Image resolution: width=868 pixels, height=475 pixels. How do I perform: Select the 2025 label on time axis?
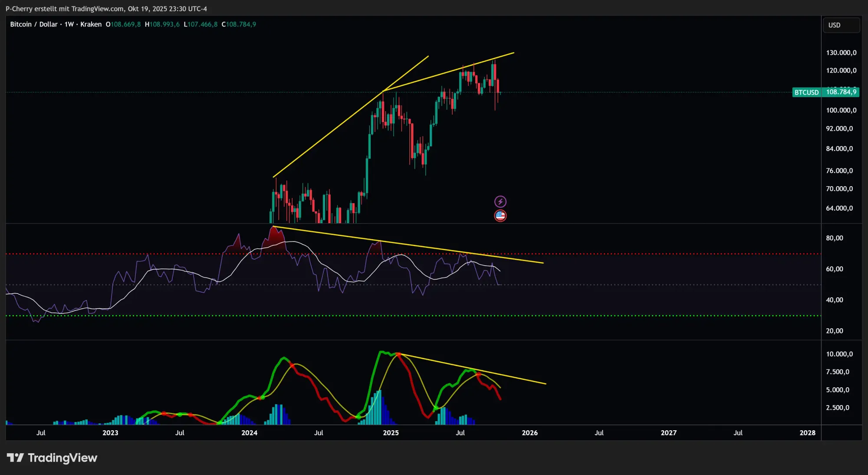(391, 433)
